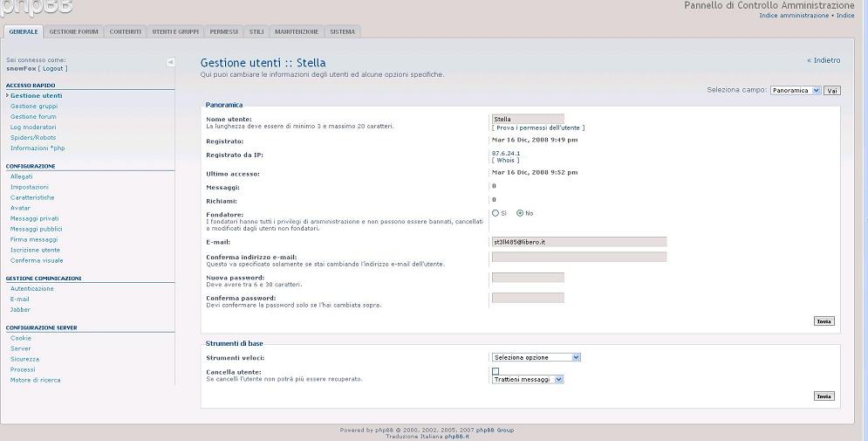Expand the Strumenti veloci dropdown
This screenshot has width=868, height=441.
pos(536,357)
